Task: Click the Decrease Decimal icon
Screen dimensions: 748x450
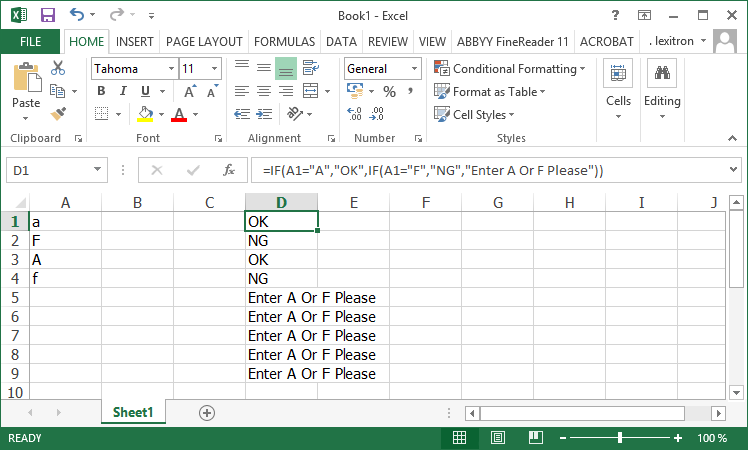Action: pyautogui.click(x=376, y=114)
